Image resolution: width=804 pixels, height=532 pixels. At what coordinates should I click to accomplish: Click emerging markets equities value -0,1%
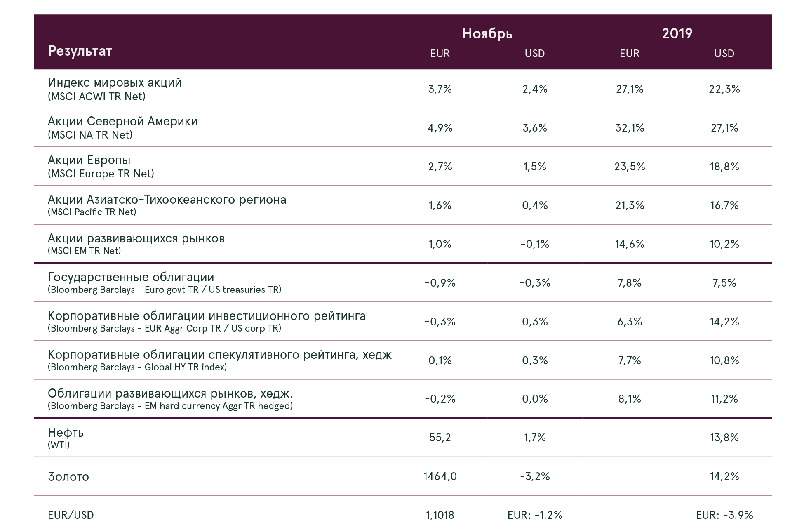pyautogui.click(x=535, y=245)
